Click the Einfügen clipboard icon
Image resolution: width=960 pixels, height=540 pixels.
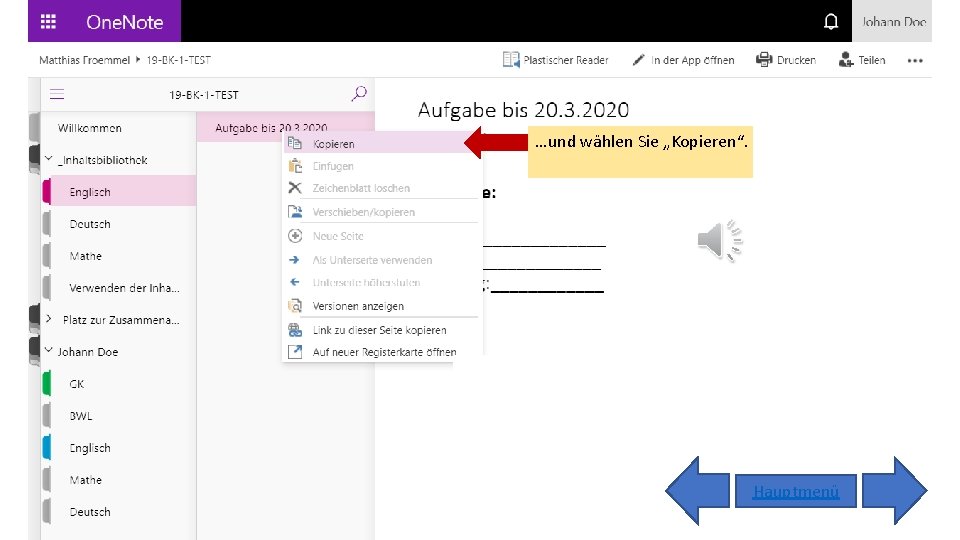295,165
